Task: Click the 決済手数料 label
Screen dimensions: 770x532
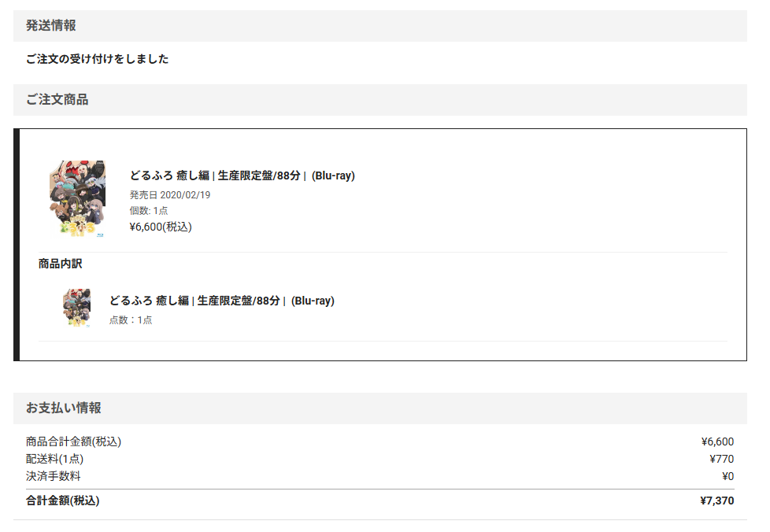Action: tap(53, 476)
